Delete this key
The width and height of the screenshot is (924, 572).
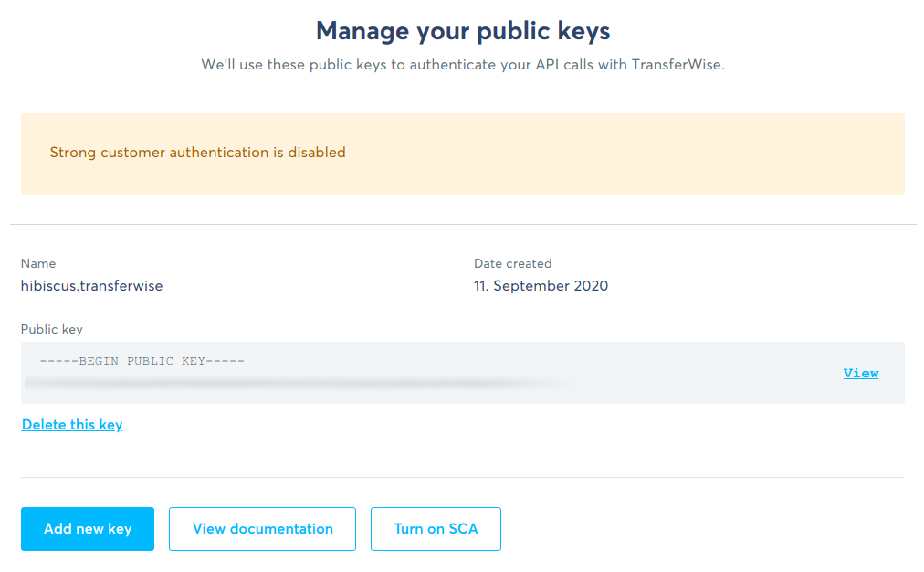point(72,425)
